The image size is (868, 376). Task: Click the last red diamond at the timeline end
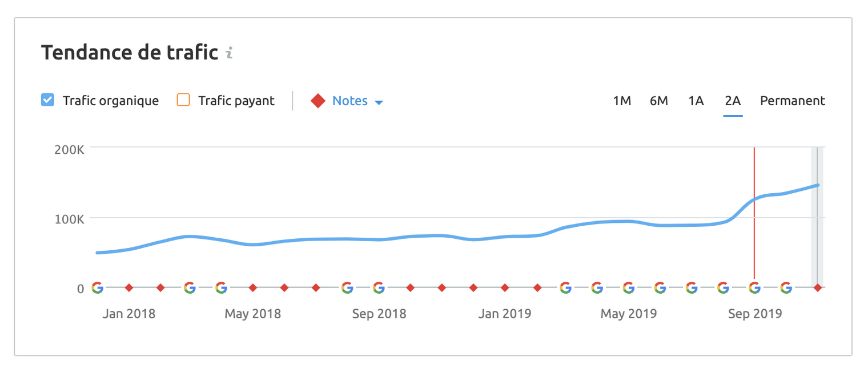tap(818, 287)
